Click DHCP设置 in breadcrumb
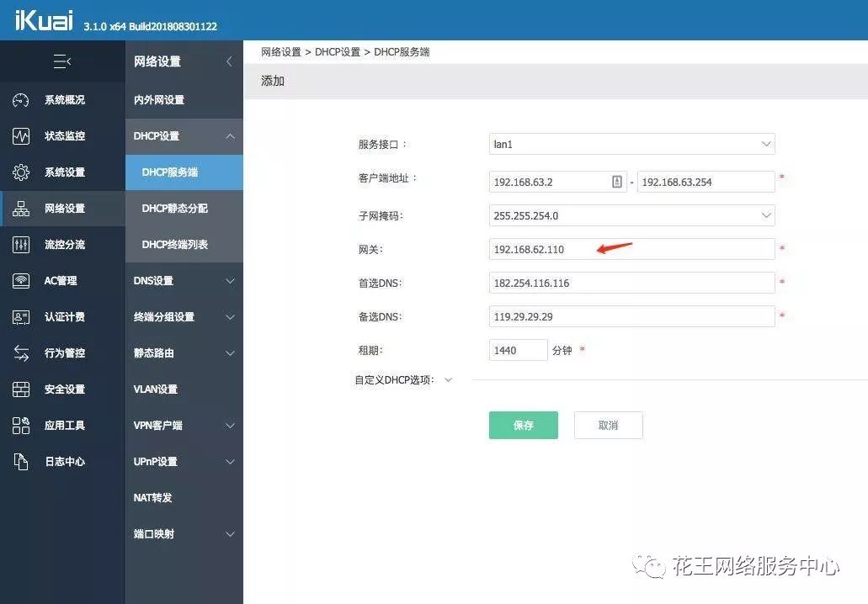Viewport: 868px width, 604px height. click(338, 52)
